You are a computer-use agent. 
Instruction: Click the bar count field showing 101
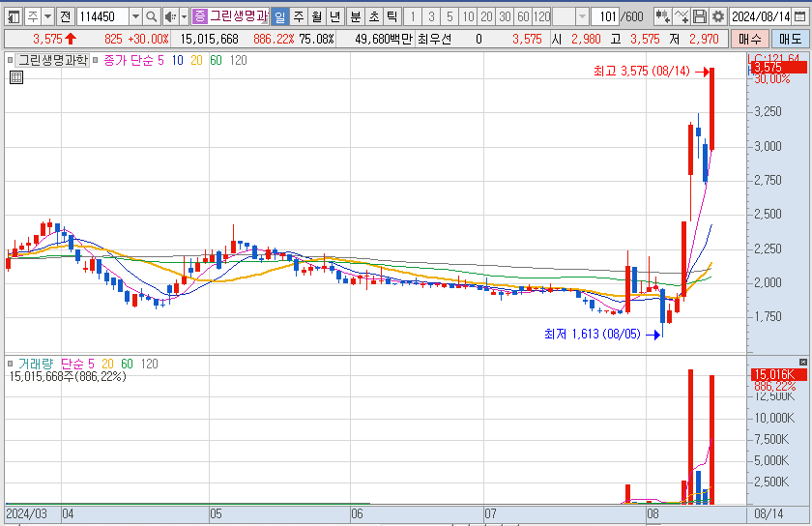click(605, 16)
